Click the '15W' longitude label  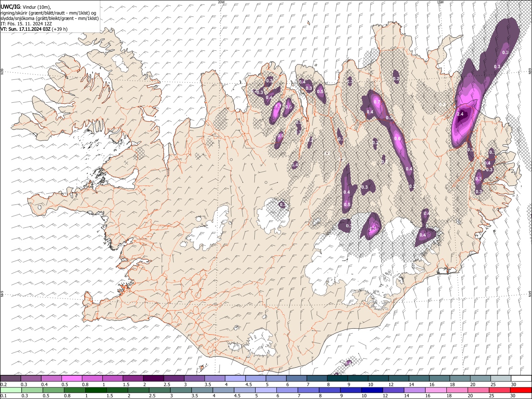tap(440, 2)
